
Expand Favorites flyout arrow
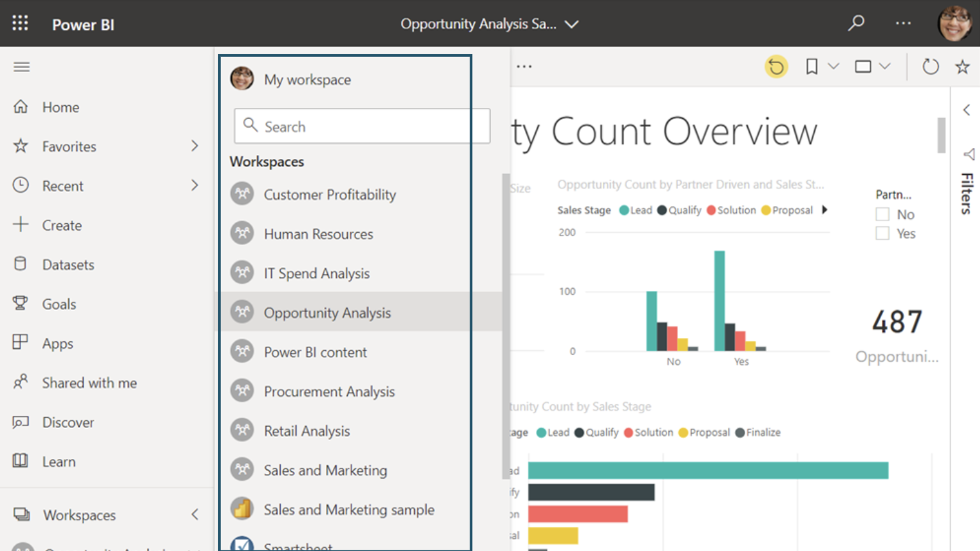(x=195, y=146)
